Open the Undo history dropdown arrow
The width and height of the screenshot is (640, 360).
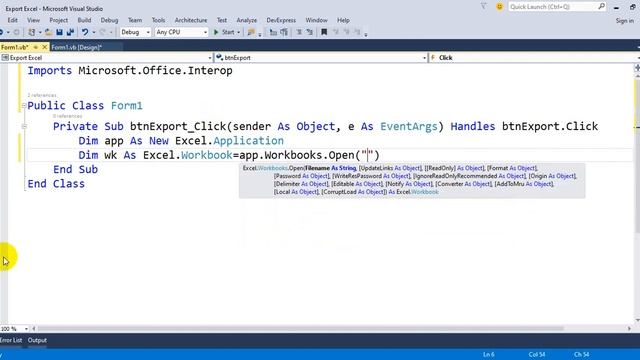point(93,32)
